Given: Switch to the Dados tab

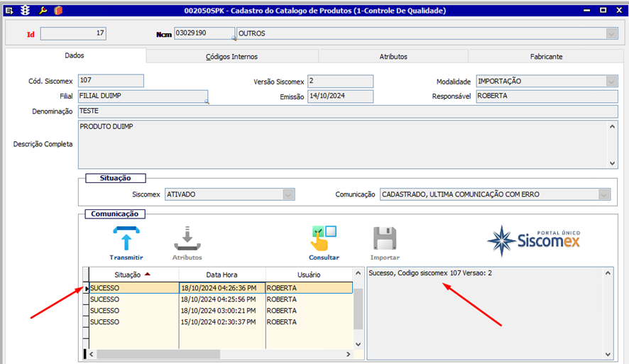Looking at the screenshot, I should (x=75, y=55).
